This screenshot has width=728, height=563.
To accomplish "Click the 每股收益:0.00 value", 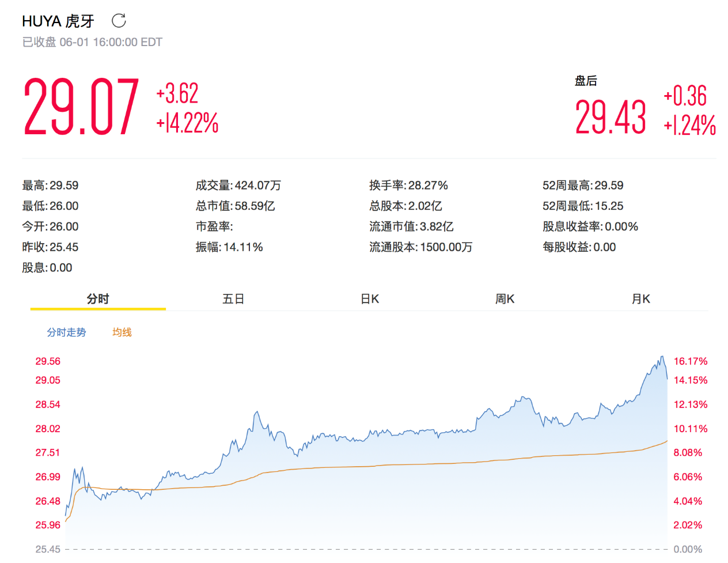I will [579, 247].
